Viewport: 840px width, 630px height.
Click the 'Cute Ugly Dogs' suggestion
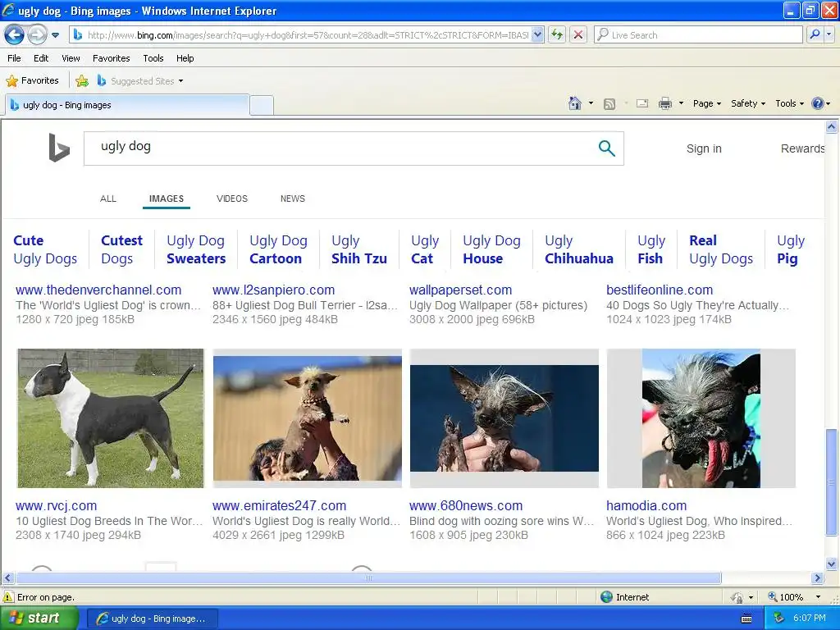pos(45,249)
